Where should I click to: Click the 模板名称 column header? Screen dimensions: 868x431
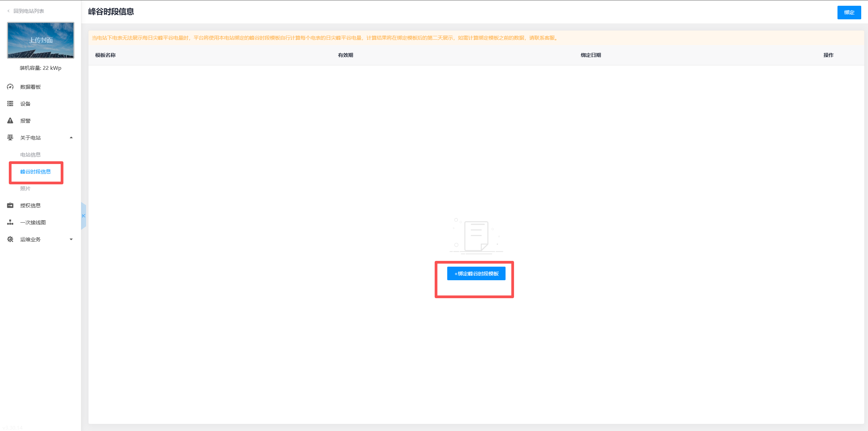click(105, 55)
